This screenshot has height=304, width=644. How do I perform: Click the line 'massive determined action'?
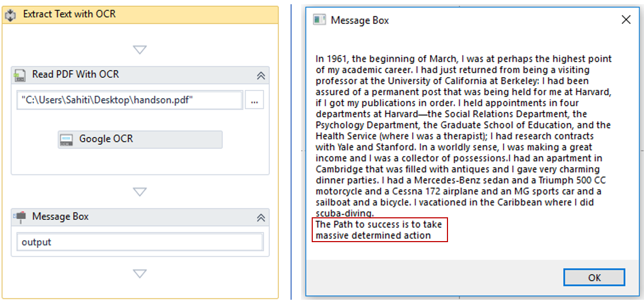point(374,235)
